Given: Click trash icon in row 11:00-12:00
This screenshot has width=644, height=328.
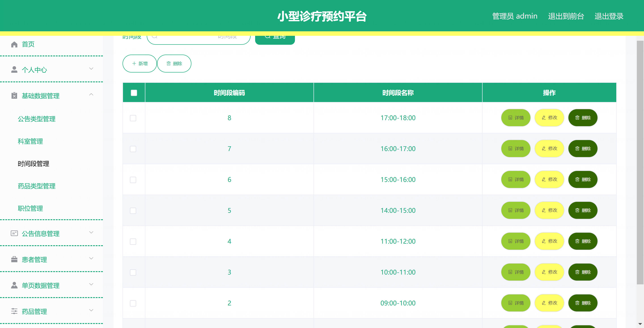Looking at the screenshot, I should click(x=577, y=241).
